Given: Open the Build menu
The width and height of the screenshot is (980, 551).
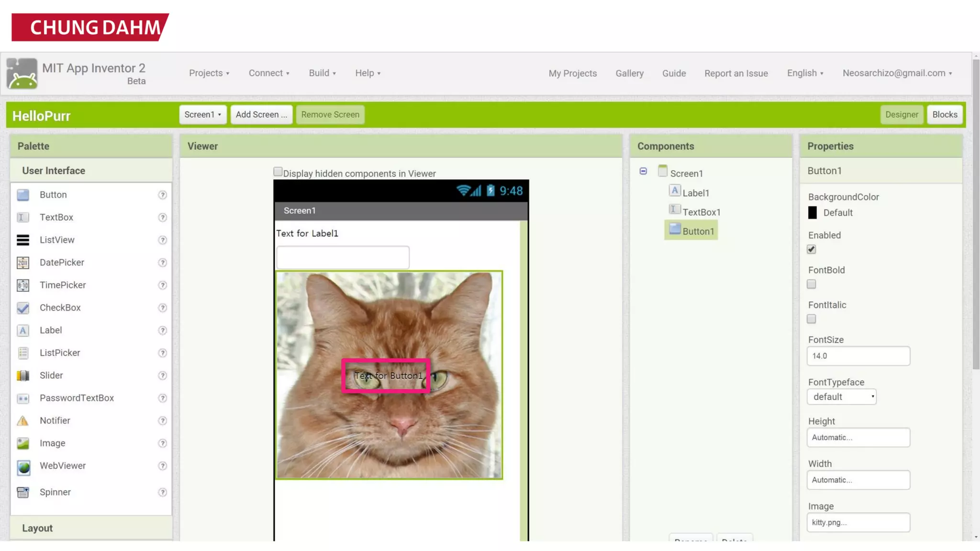Looking at the screenshot, I should point(322,73).
